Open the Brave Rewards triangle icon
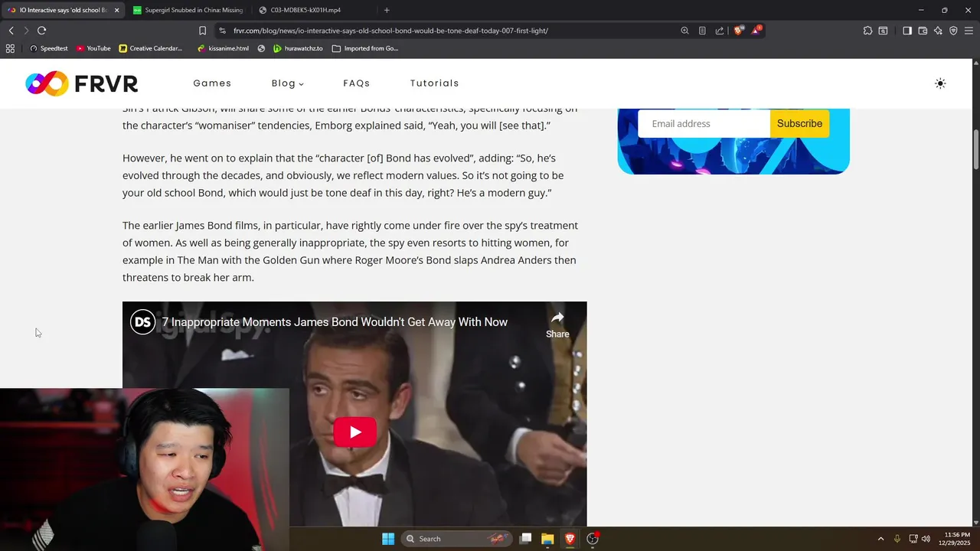980x551 pixels. pyautogui.click(x=756, y=31)
